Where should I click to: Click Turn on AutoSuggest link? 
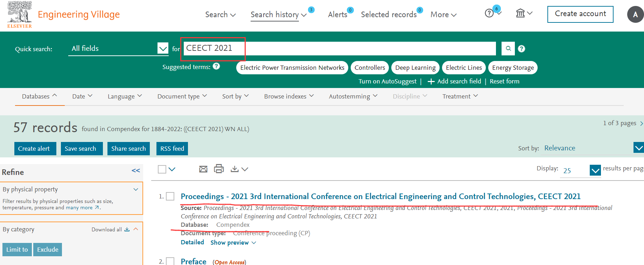point(387,81)
